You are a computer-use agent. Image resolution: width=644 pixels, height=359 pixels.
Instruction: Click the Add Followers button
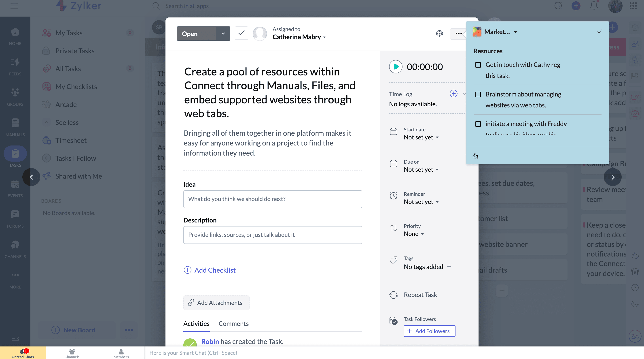[x=429, y=331]
